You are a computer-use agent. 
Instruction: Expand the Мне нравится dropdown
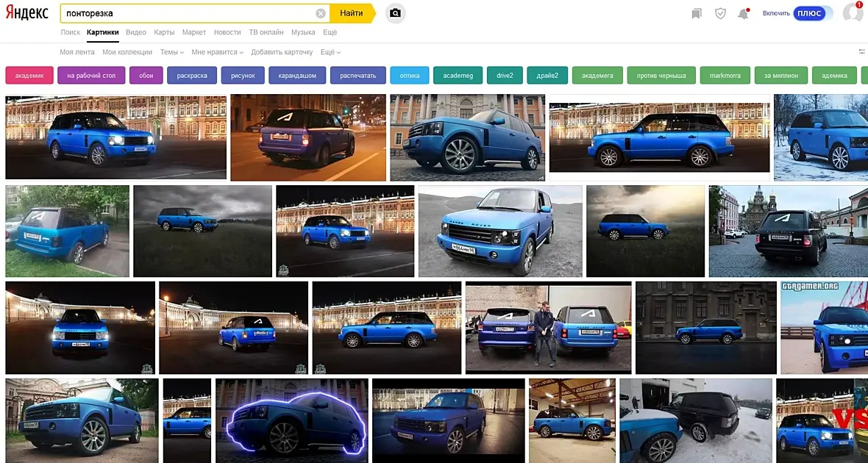[x=218, y=52]
